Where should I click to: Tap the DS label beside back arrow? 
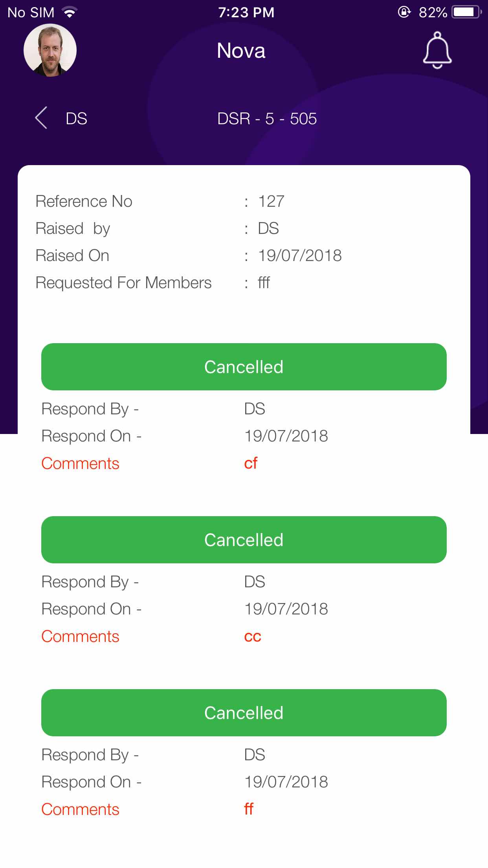coord(76,119)
